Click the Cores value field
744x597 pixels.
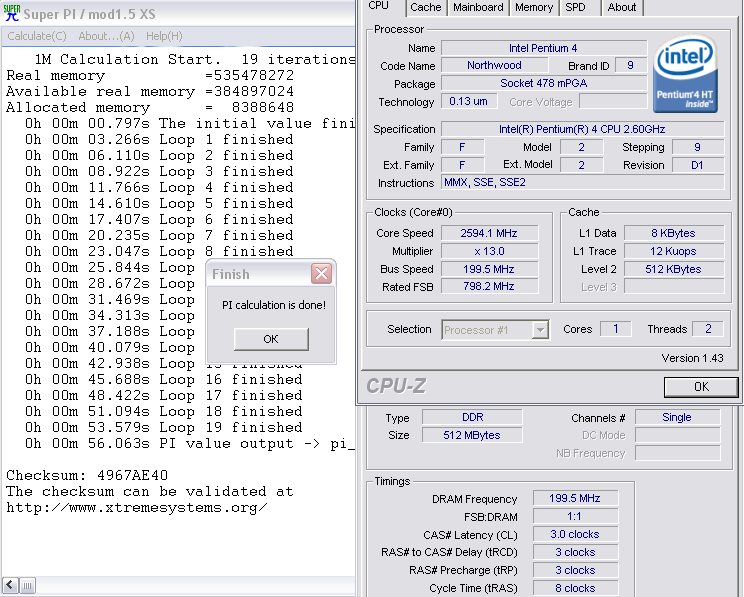click(x=616, y=329)
